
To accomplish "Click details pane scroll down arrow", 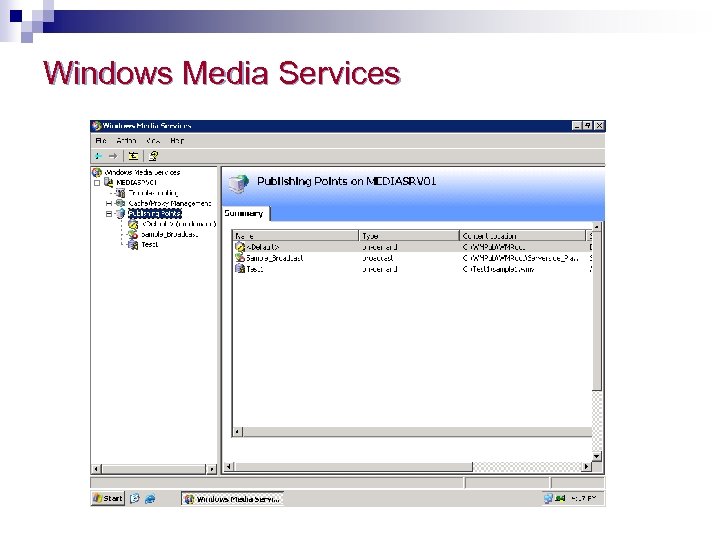I will (x=597, y=456).
